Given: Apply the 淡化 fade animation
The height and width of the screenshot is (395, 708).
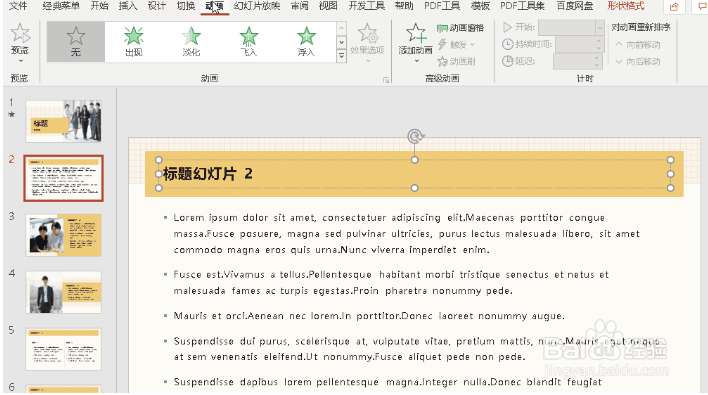Looking at the screenshot, I should coord(191,42).
